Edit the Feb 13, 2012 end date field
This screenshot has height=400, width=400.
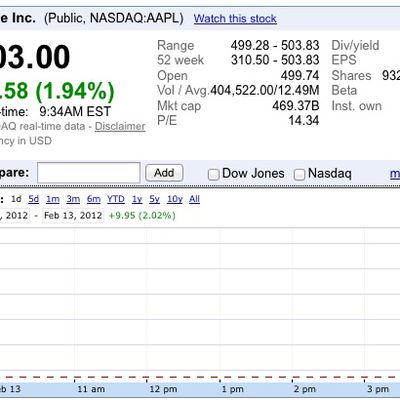73,215
